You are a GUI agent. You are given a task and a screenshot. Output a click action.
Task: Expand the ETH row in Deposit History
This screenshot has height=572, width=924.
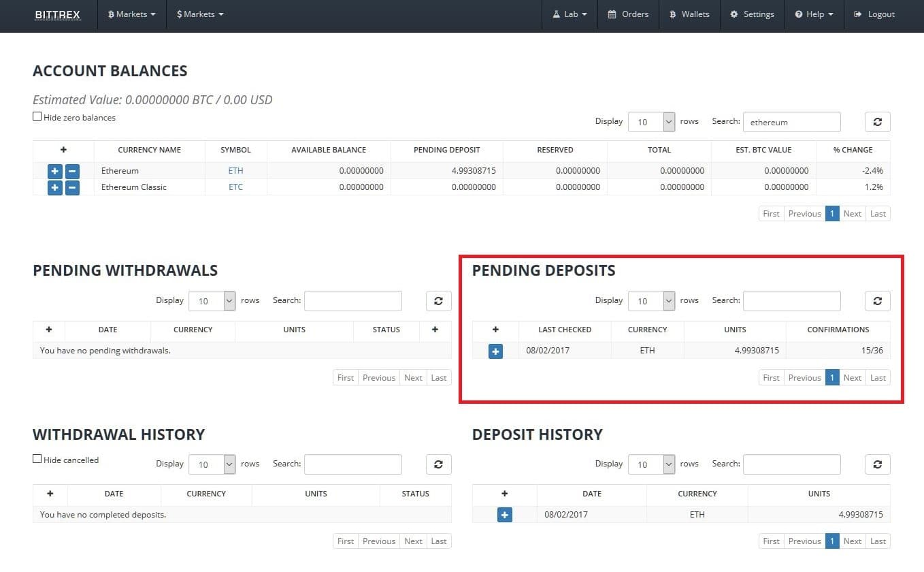[504, 514]
